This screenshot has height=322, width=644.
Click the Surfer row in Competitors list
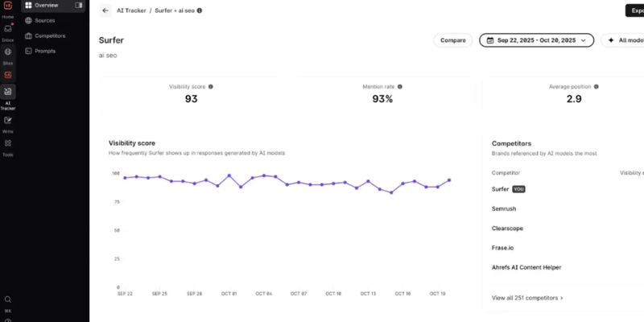(x=568, y=189)
